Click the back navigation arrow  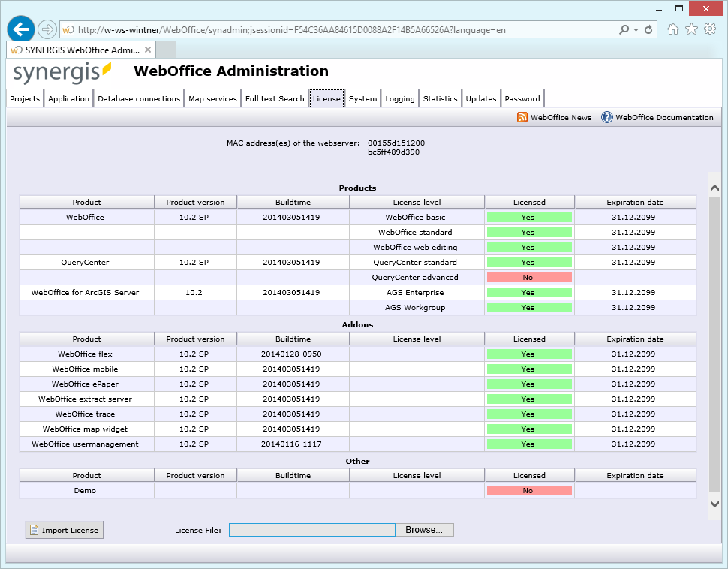point(20,29)
